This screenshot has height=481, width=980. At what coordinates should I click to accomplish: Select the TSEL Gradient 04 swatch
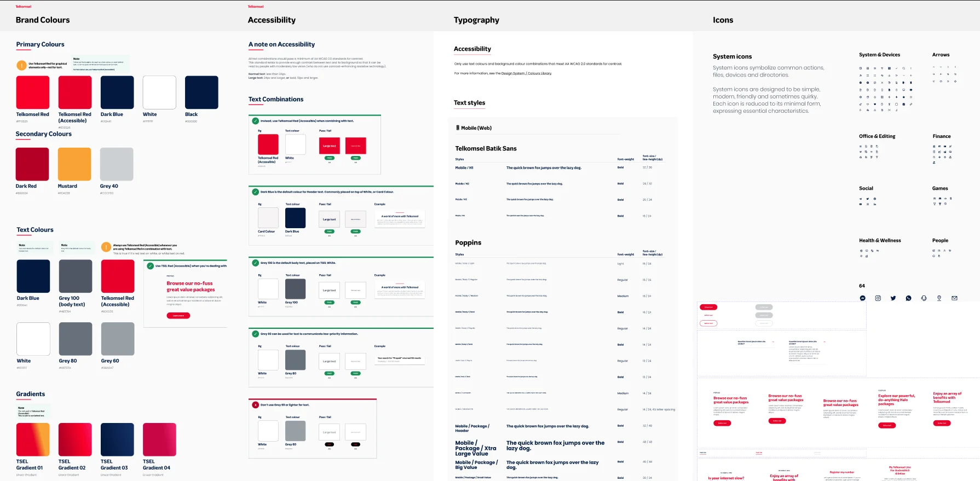click(159, 439)
